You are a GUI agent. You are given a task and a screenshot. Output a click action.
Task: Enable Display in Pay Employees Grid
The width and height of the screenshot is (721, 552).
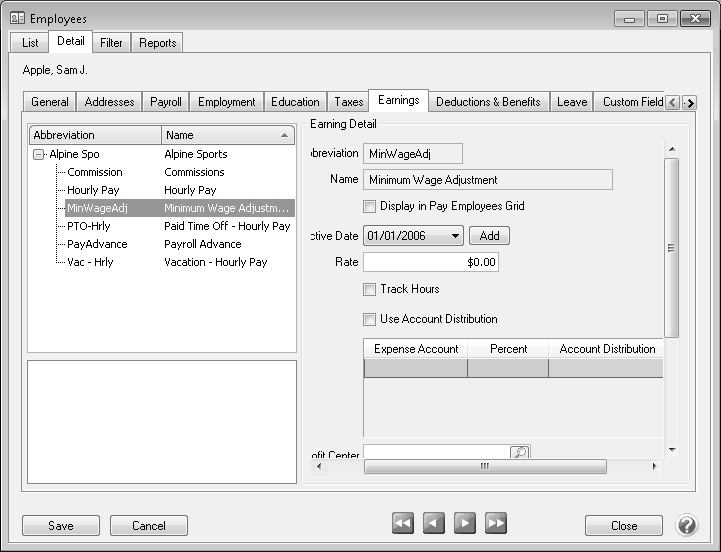pyautogui.click(x=370, y=206)
